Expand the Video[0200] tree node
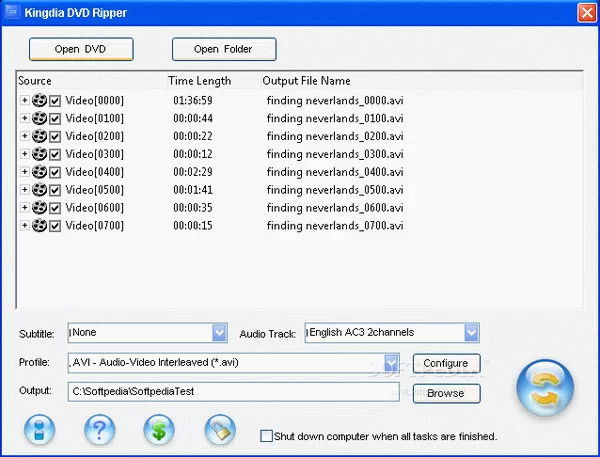Screen dimensions: 600x457 pos(24,136)
